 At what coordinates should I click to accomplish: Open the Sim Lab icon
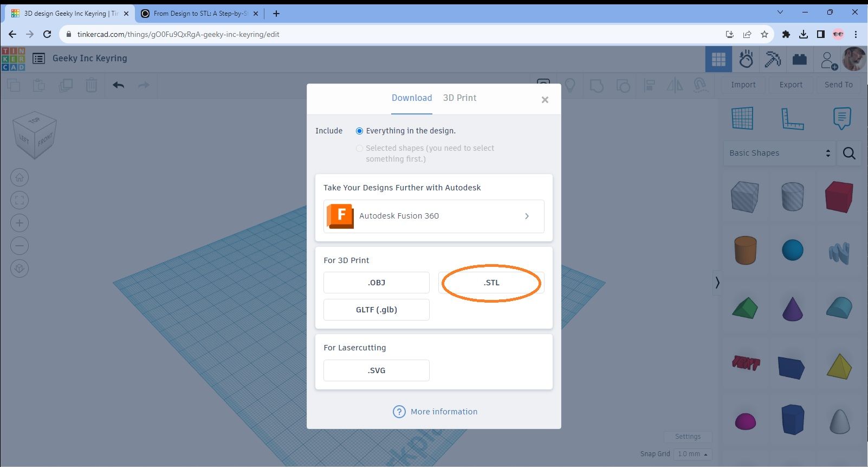(x=746, y=59)
